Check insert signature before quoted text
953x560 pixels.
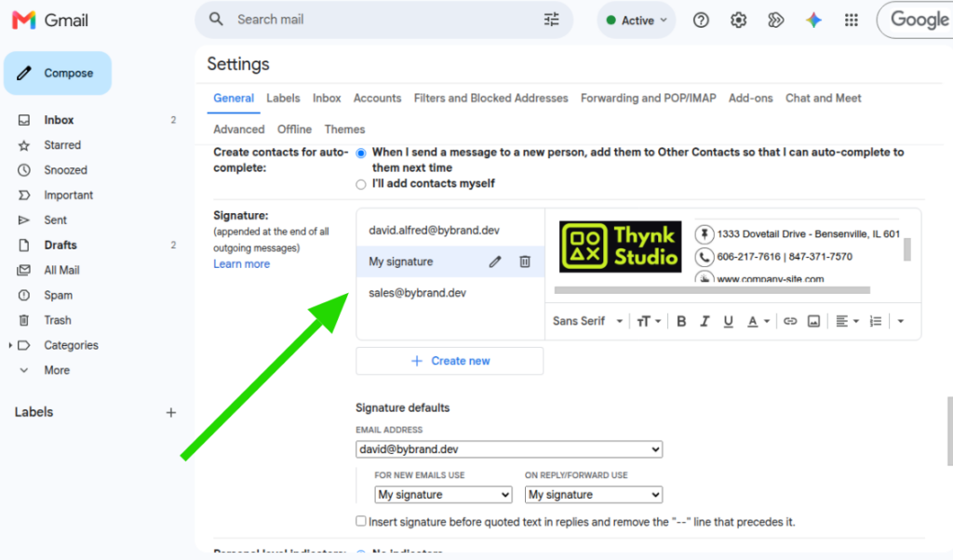(361, 521)
